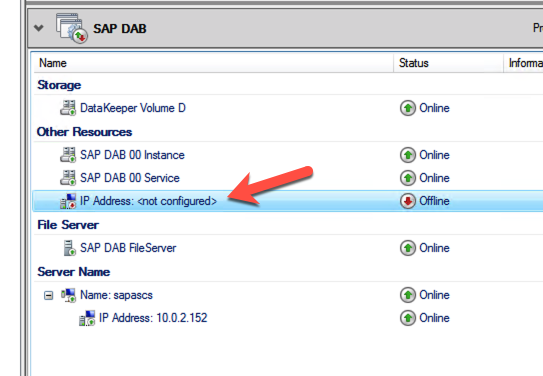Click the 10.0.2.152 IP Address icon
The height and width of the screenshot is (376, 543).
point(87,318)
